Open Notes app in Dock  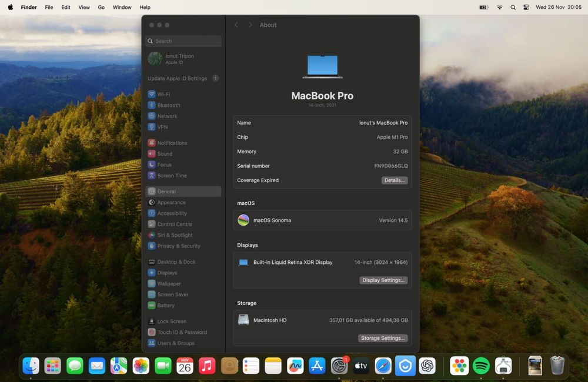(273, 366)
